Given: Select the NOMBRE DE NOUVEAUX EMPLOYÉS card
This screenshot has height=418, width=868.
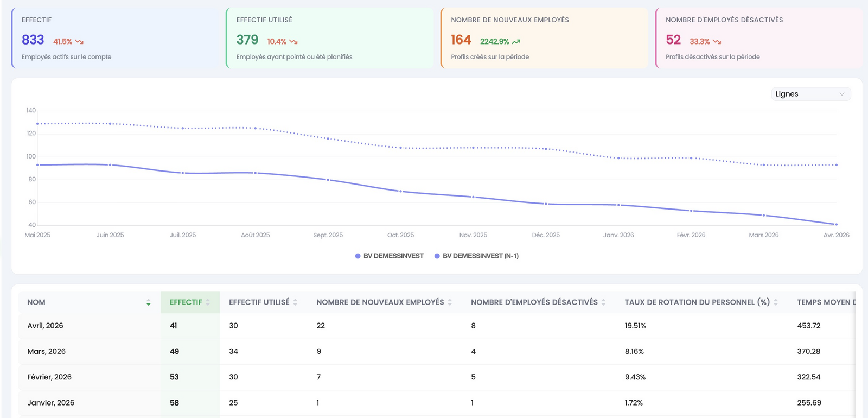Looking at the screenshot, I should point(544,38).
